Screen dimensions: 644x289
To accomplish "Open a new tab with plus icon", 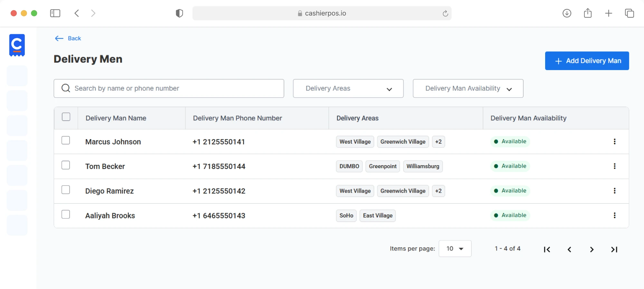I will pos(609,13).
